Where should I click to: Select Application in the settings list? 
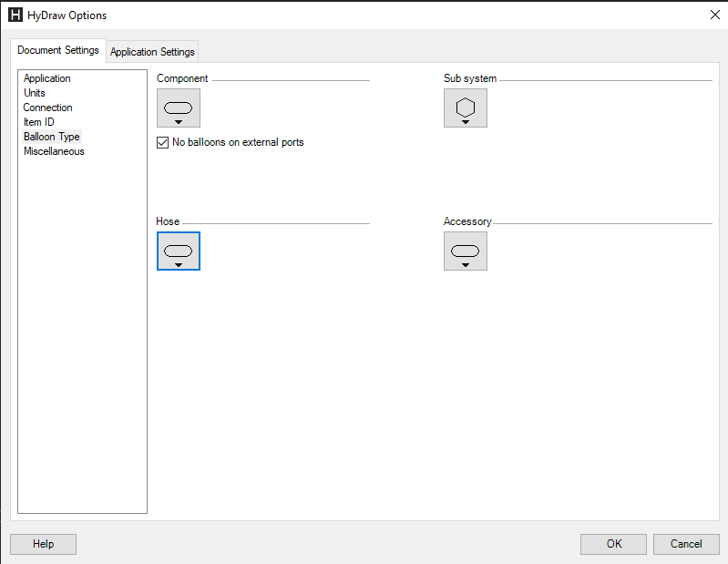pyautogui.click(x=47, y=78)
